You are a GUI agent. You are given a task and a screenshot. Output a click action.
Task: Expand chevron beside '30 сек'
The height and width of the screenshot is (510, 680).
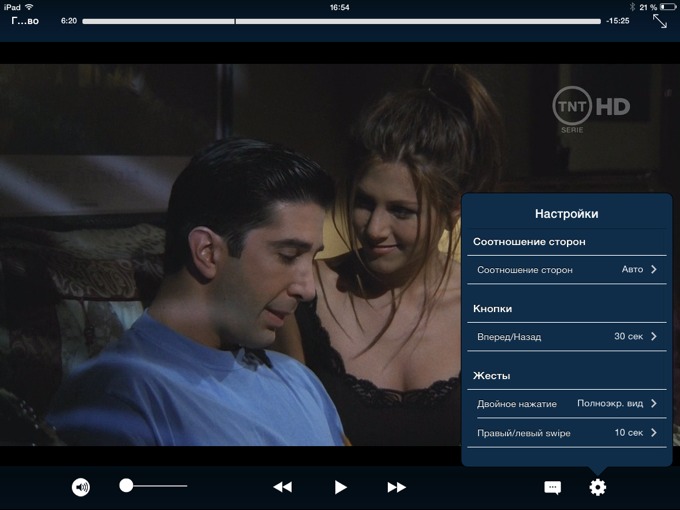654,337
